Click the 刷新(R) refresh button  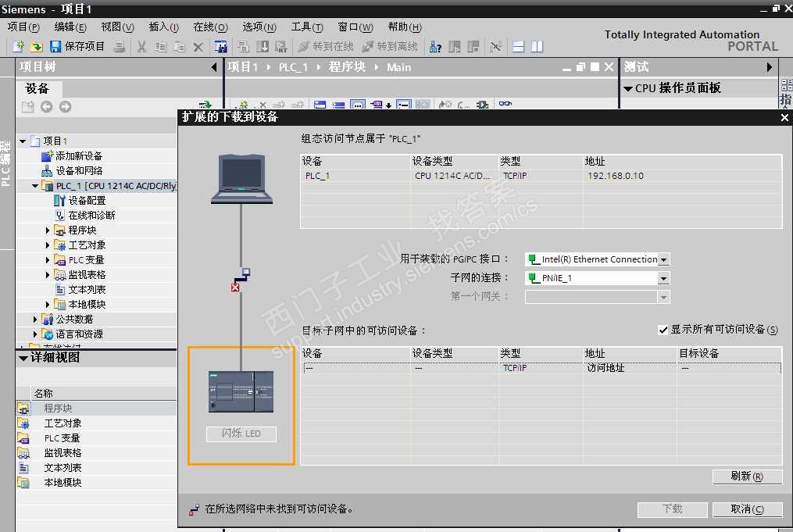point(747,477)
